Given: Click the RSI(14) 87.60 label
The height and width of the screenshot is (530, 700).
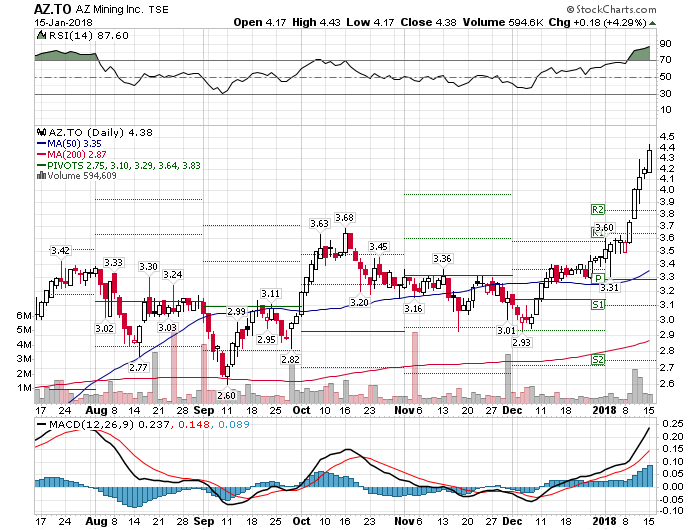Looking at the screenshot, I should coord(88,35).
